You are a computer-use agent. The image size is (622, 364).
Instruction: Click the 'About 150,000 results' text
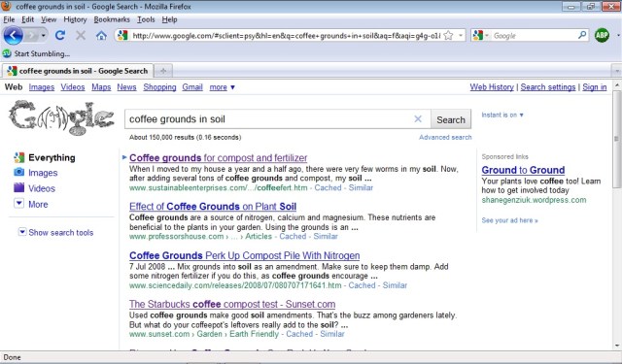[185, 138]
